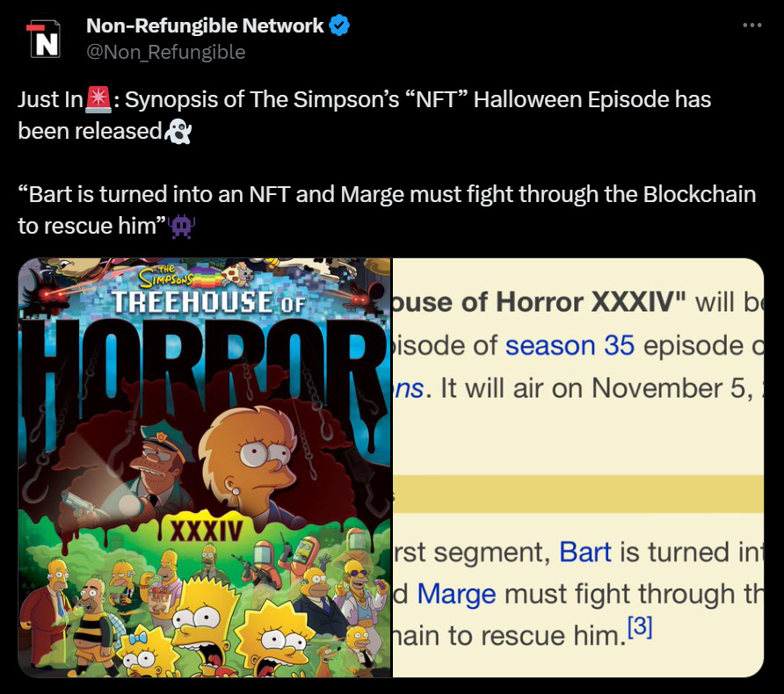Follow the 'season 35' blue link

570,345
